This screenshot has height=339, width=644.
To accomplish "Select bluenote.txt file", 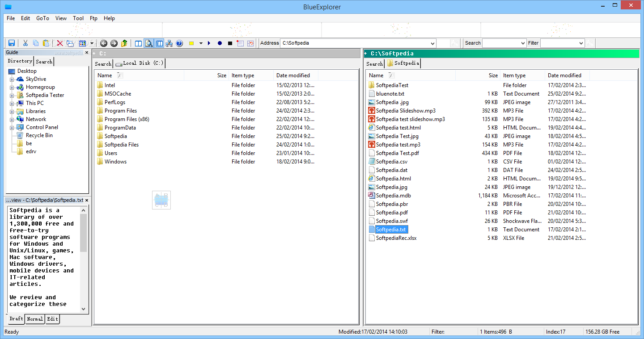I will click(390, 94).
